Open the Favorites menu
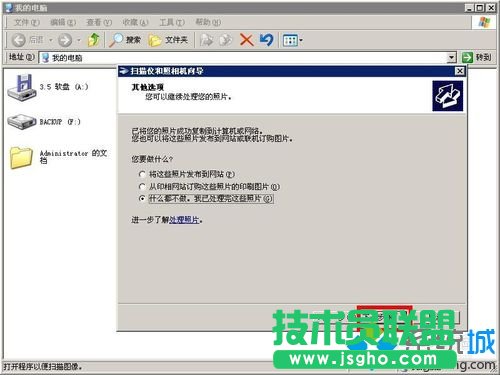 [135, 22]
